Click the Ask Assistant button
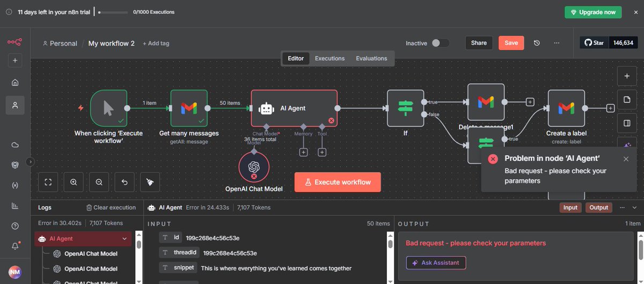Screen dimensions: 644x284 click(436, 263)
